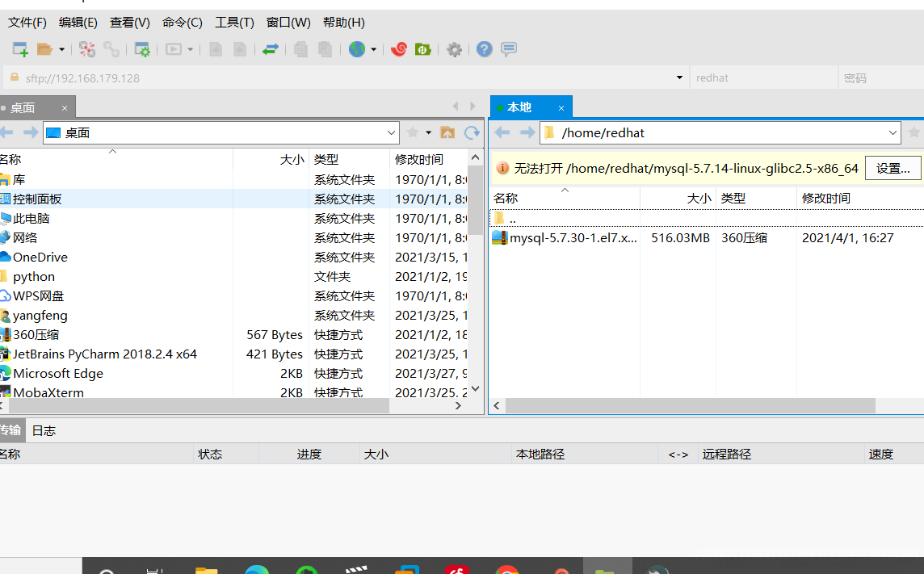
Task: Click the Copy toolbar icon
Action: (301, 49)
